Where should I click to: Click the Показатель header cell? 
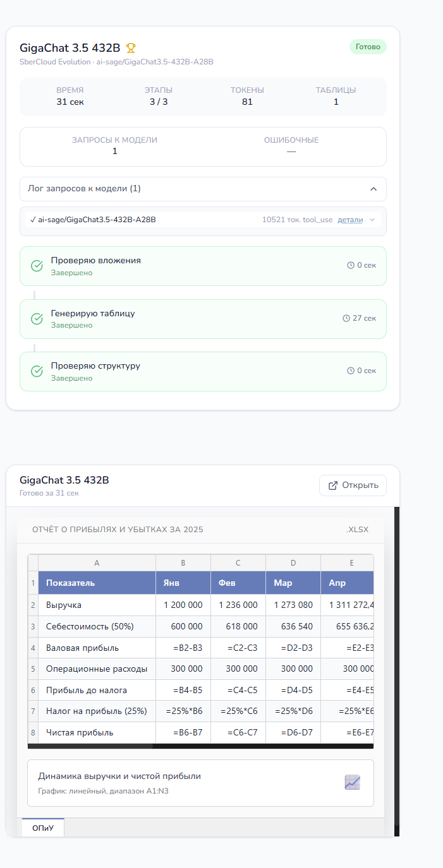(97, 583)
